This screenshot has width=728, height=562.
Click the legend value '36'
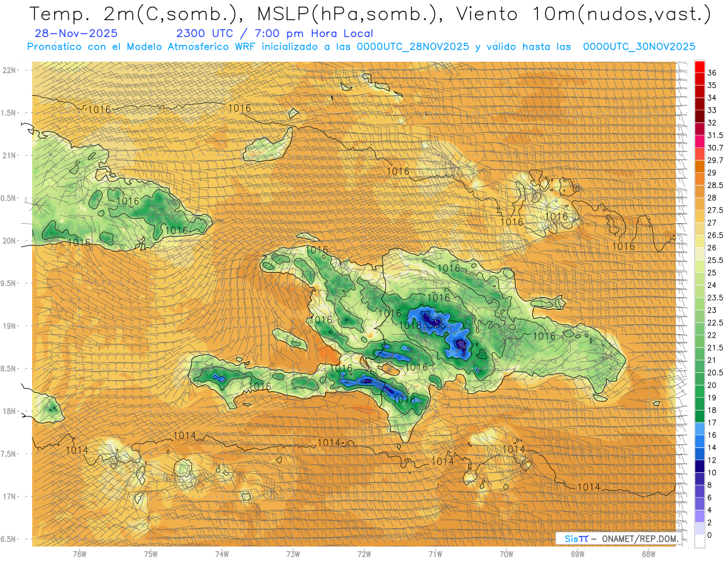(x=712, y=73)
